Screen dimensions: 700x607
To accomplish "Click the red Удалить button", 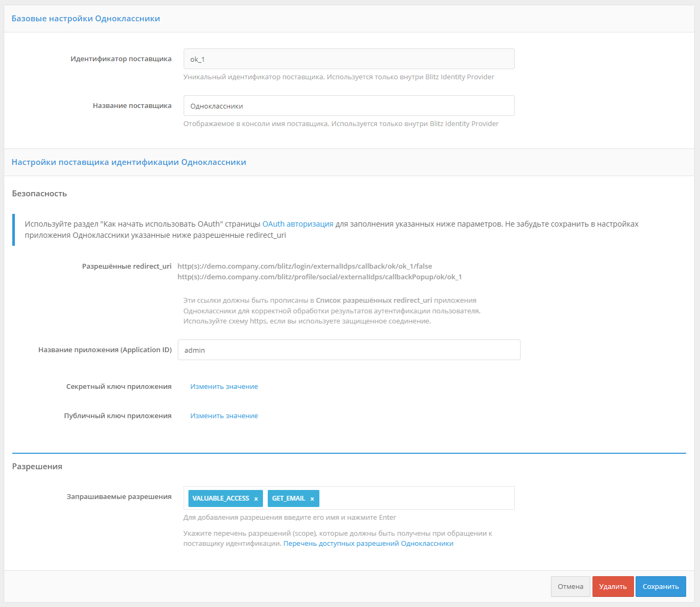I will tap(613, 586).
